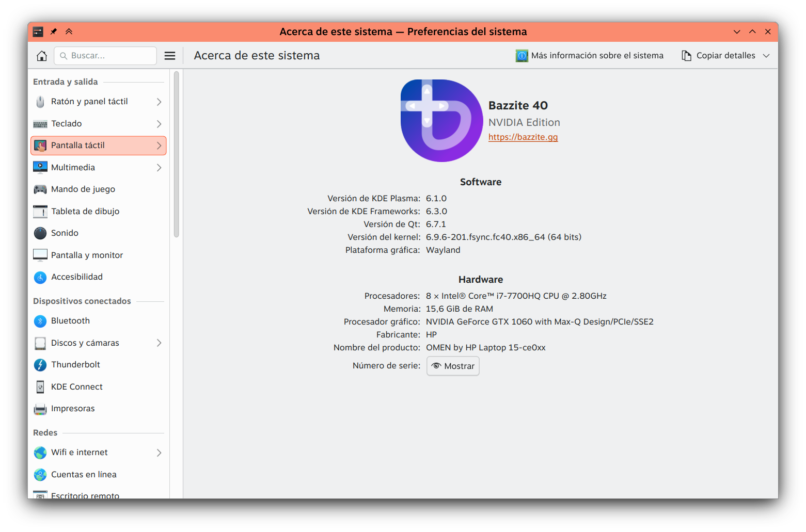Image resolution: width=806 pixels, height=532 pixels.
Task: Click the OMEN by HP Laptop product name
Action: tap(485, 348)
